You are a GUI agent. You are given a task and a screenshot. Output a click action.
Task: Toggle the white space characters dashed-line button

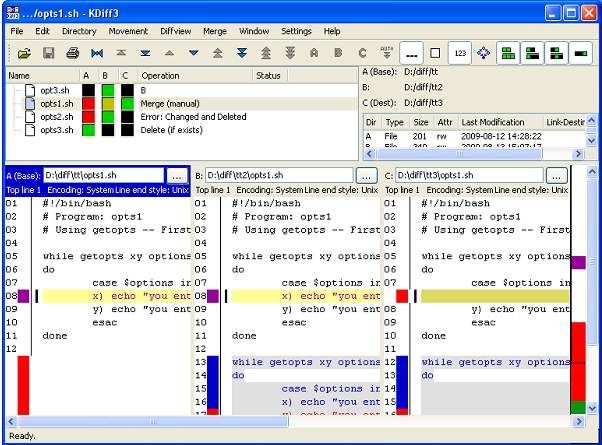[x=411, y=52]
